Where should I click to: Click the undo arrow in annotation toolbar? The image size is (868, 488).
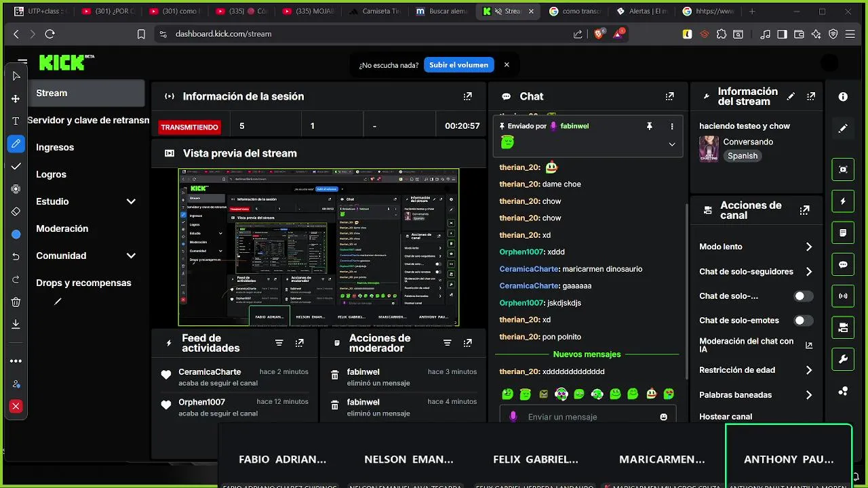(16, 257)
